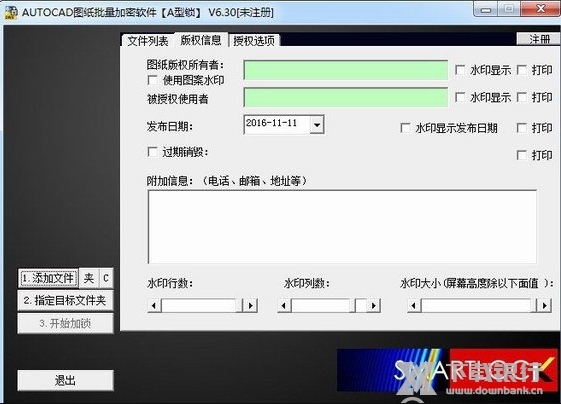Toggle 打印 checkbox in 过期销毁 row
561x404 pixels.
click(x=522, y=155)
